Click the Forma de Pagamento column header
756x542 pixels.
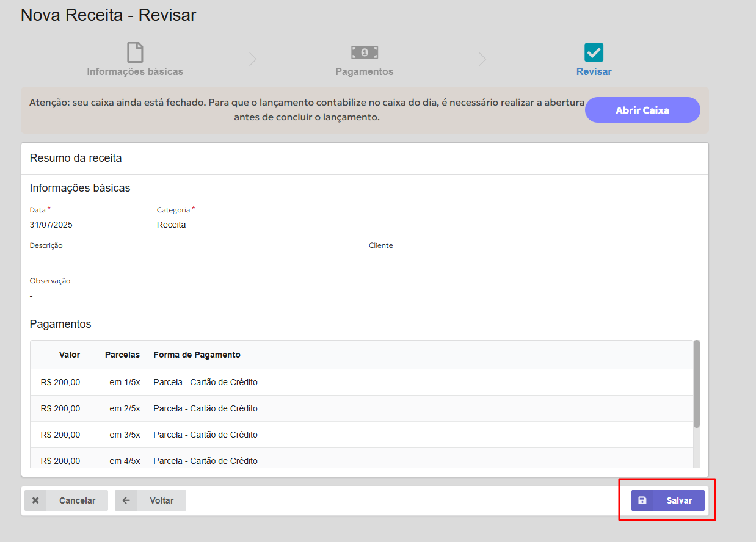point(197,355)
